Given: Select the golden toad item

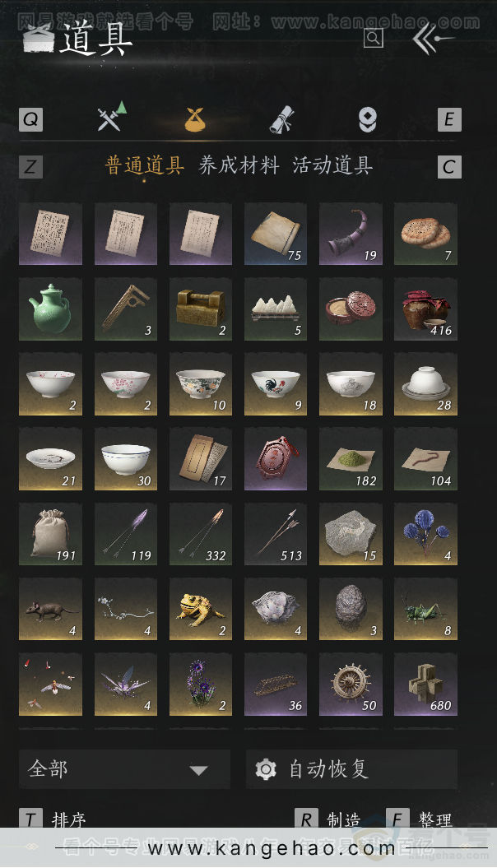Looking at the screenshot, I should click(x=201, y=609).
